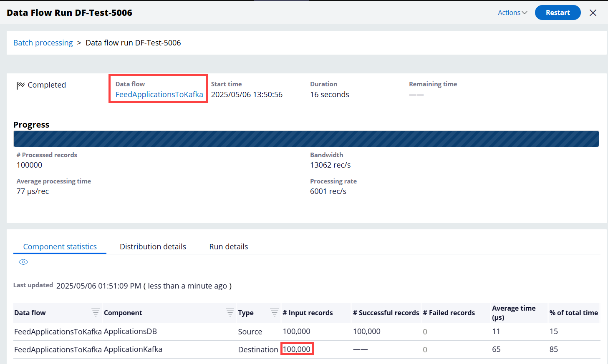Click the 13062 rec/s bandwidth value

pos(330,165)
